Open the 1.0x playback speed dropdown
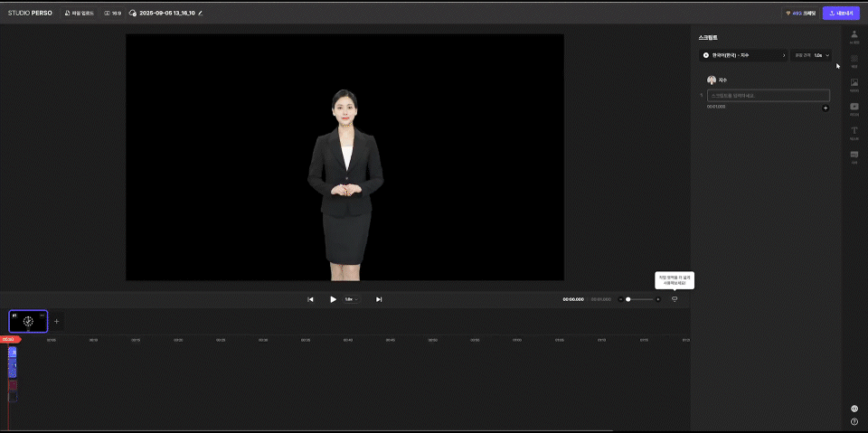The image size is (868, 433). click(x=351, y=299)
